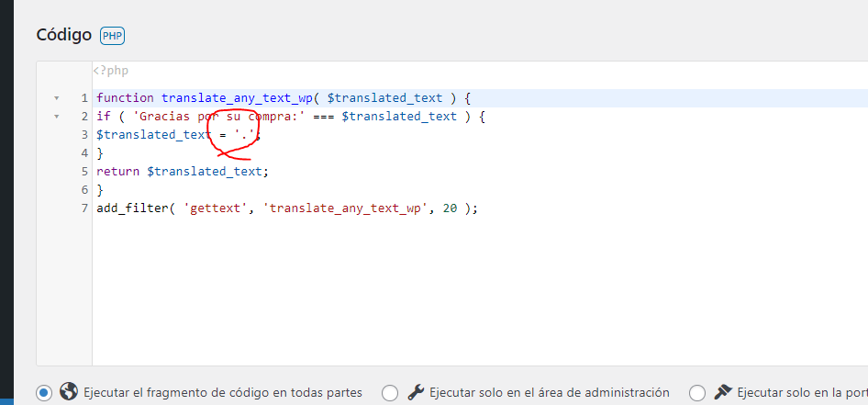Click the wrench icon for admin area
The width and height of the screenshot is (868, 405).
(x=415, y=392)
